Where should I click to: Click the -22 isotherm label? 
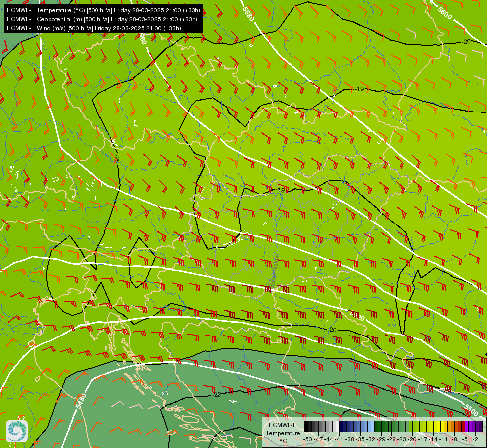(x=217, y=395)
